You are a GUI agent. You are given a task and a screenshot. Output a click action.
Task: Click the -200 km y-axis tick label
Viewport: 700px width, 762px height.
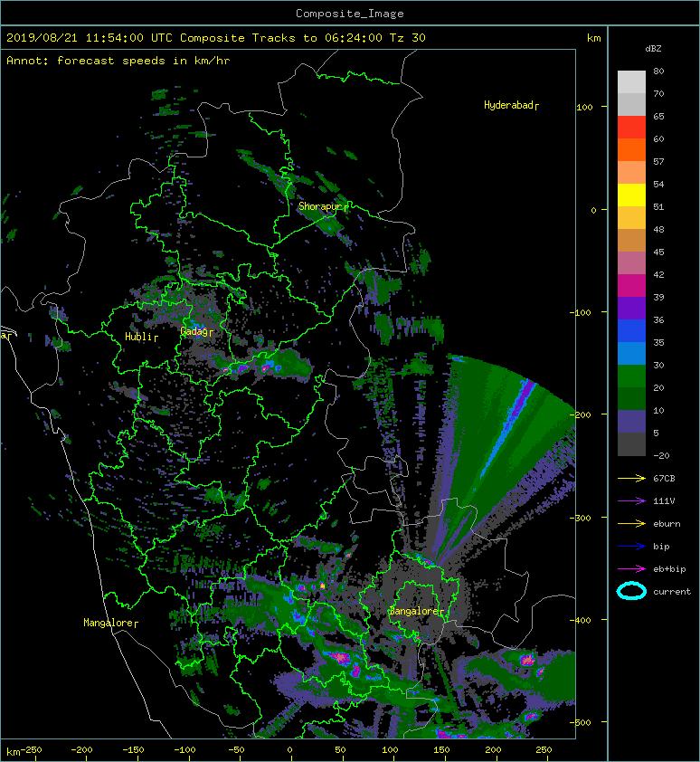click(x=581, y=415)
